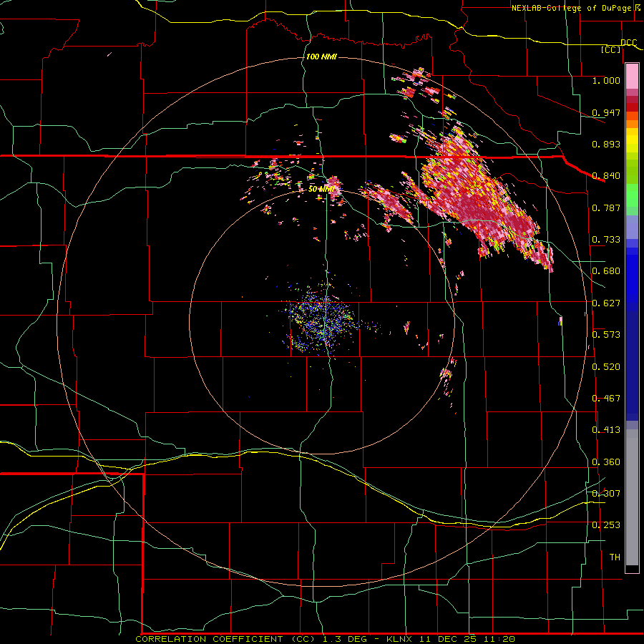Pick the bright green color bar segment
This screenshot has height=644, width=644.
point(632,195)
